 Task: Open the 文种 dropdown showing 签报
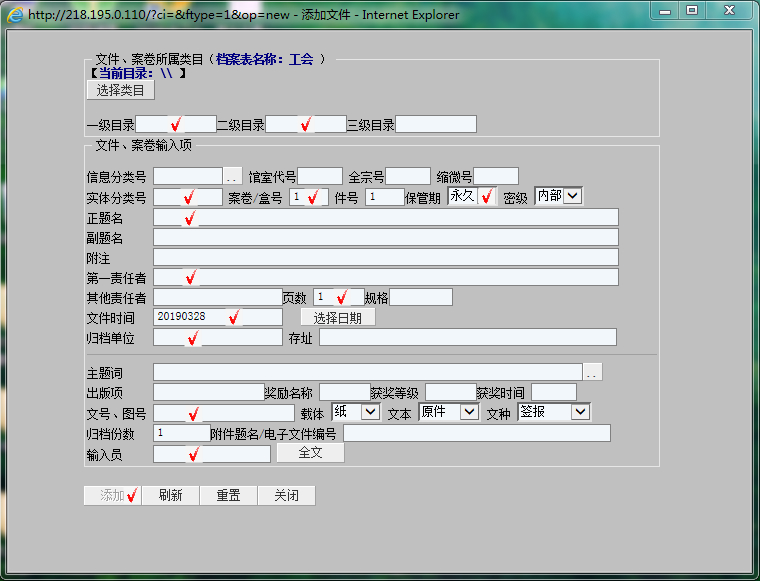[580, 411]
